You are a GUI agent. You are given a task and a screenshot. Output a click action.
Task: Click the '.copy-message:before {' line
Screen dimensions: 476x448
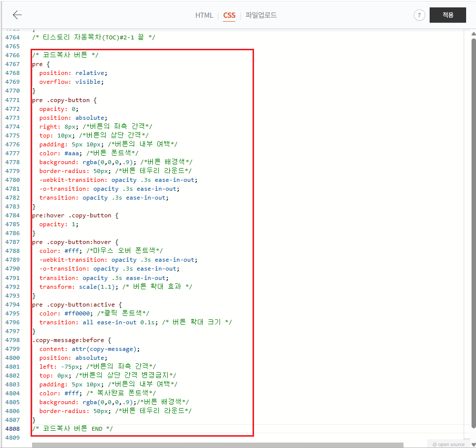point(72,340)
